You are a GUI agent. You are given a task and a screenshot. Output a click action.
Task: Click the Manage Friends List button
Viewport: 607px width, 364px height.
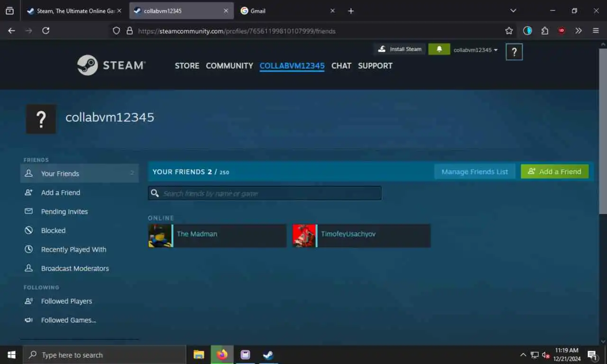tap(475, 172)
